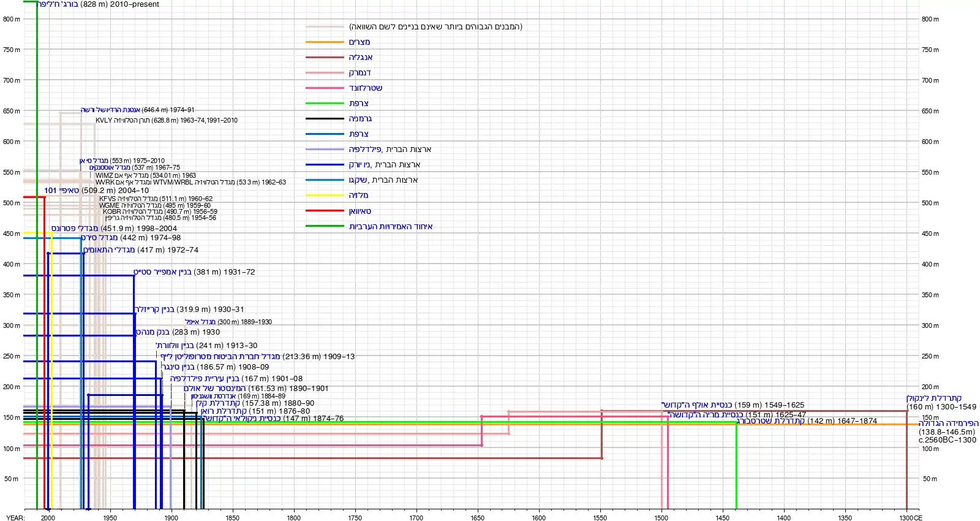Click the מגדל אוסטנקינו (537 m) link
Viewport: 980px width, 521px height.
click(x=110, y=167)
